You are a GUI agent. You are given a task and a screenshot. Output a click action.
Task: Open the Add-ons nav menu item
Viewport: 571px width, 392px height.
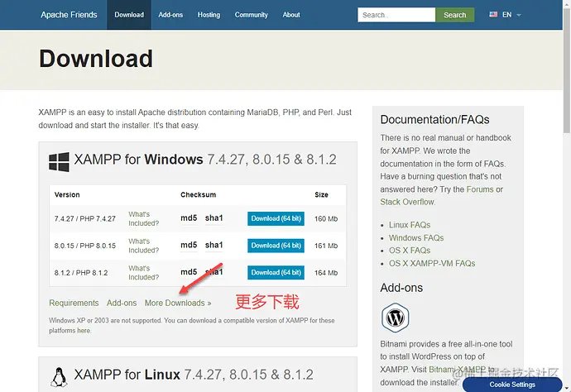click(170, 15)
